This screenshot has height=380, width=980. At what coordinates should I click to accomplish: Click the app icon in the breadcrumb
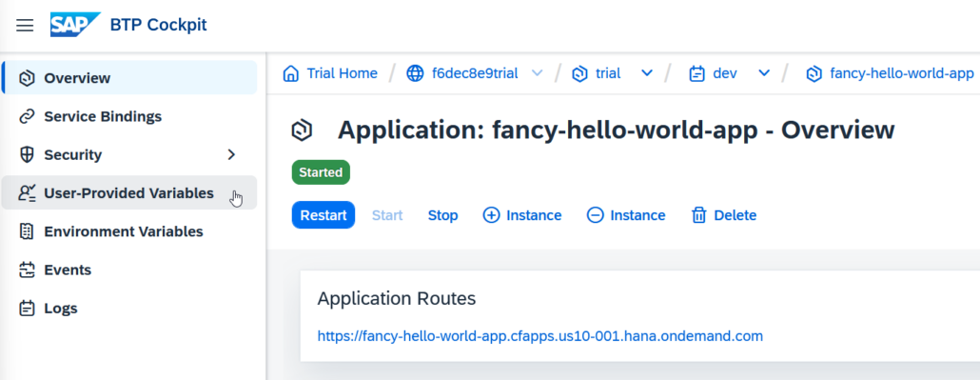click(813, 74)
